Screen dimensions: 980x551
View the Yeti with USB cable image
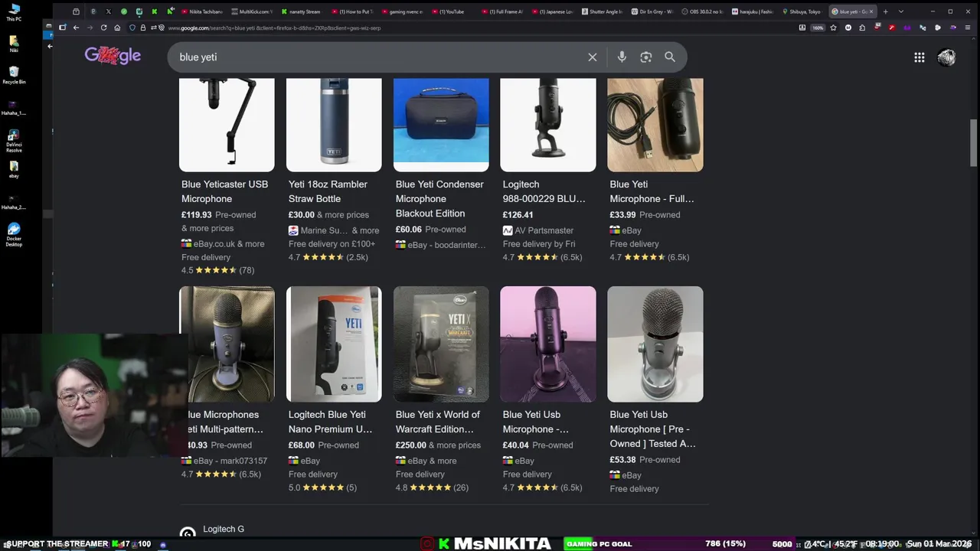655,125
